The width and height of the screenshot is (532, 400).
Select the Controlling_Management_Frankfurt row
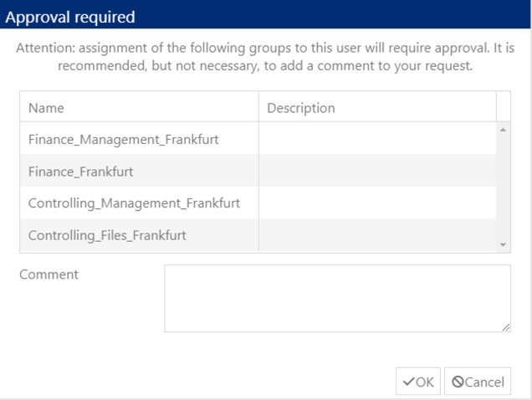tap(258, 203)
